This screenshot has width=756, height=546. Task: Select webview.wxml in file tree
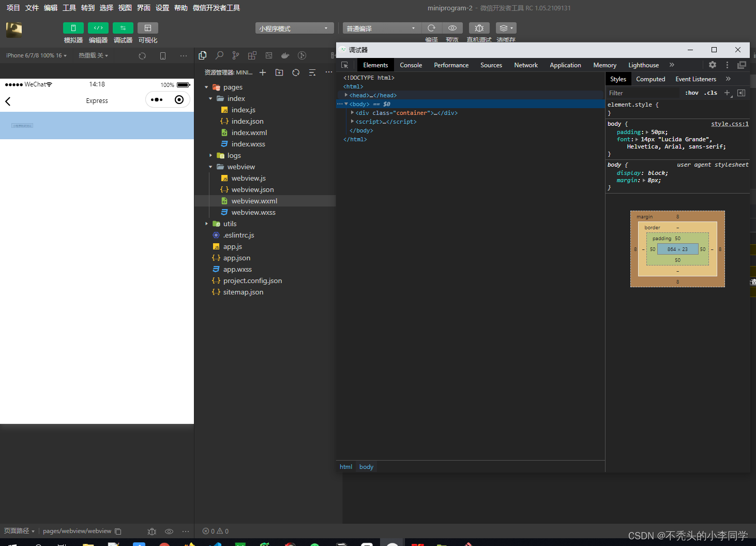265,201
